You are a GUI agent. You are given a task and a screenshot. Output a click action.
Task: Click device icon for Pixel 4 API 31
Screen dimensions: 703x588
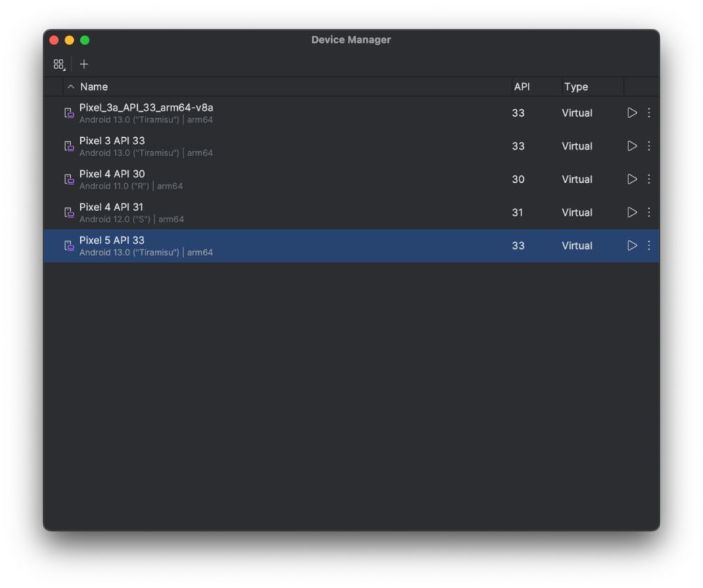coord(69,212)
